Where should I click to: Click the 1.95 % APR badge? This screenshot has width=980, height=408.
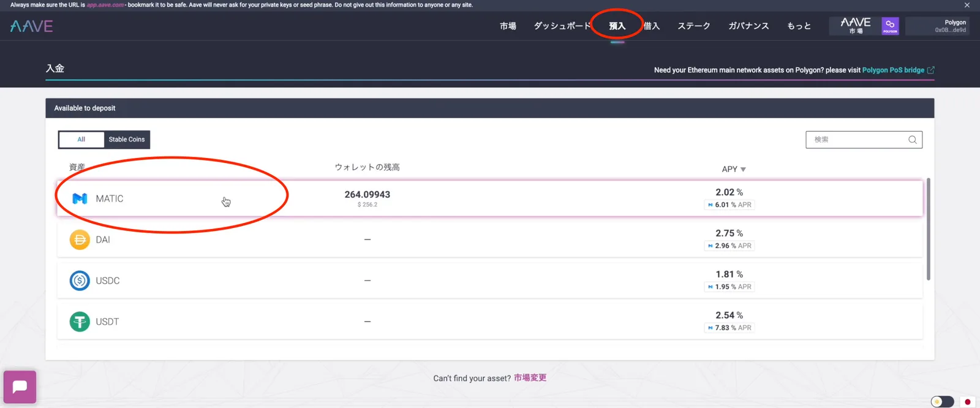pyautogui.click(x=729, y=287)
